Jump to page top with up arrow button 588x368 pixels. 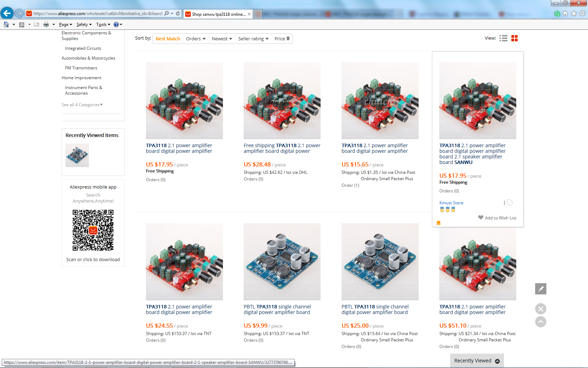coord(541,322)
